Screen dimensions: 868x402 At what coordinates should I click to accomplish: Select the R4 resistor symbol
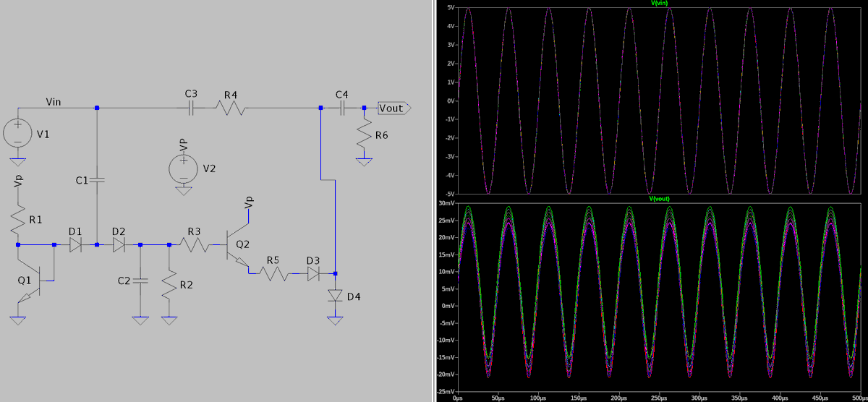click(x=231, y=108)
